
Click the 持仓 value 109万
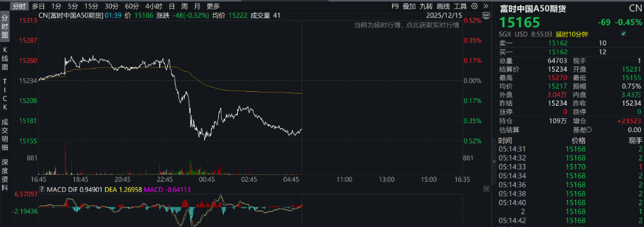pos(559,121)
